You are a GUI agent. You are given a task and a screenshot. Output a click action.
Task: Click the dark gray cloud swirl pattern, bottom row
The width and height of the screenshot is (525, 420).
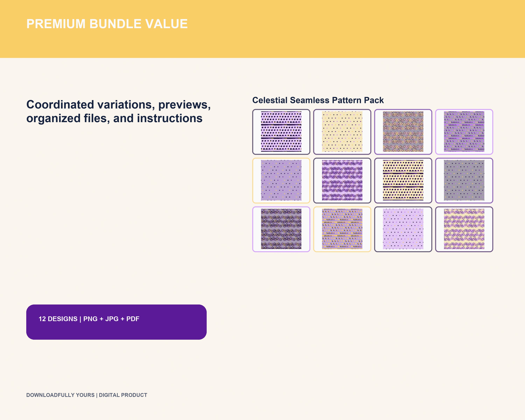(x=281, y=229)
